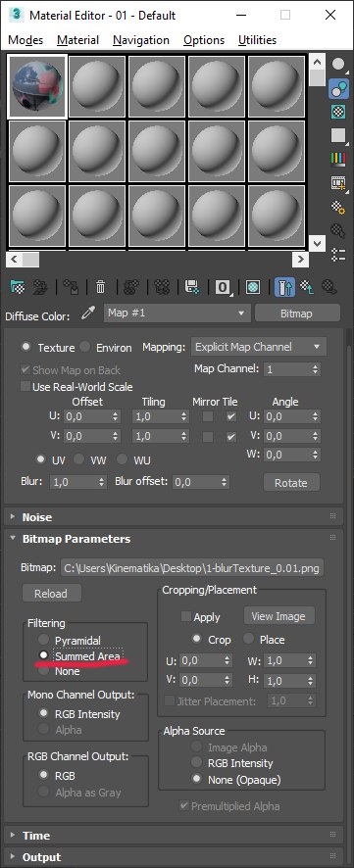Click the Sample UV Tiling square icon
This screenshot has height=868, width=354.
coord(338,135)
